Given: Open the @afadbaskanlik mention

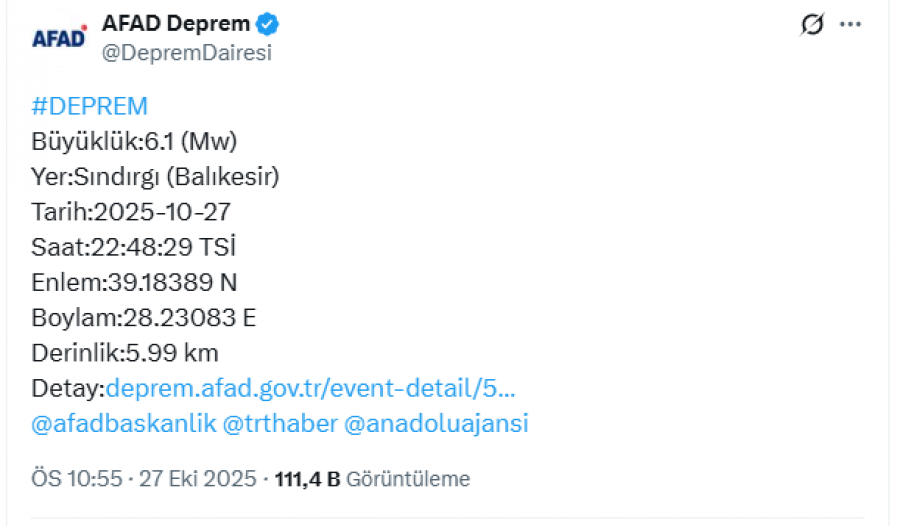Looking at the screenshot, I should [x=124, y=424].
